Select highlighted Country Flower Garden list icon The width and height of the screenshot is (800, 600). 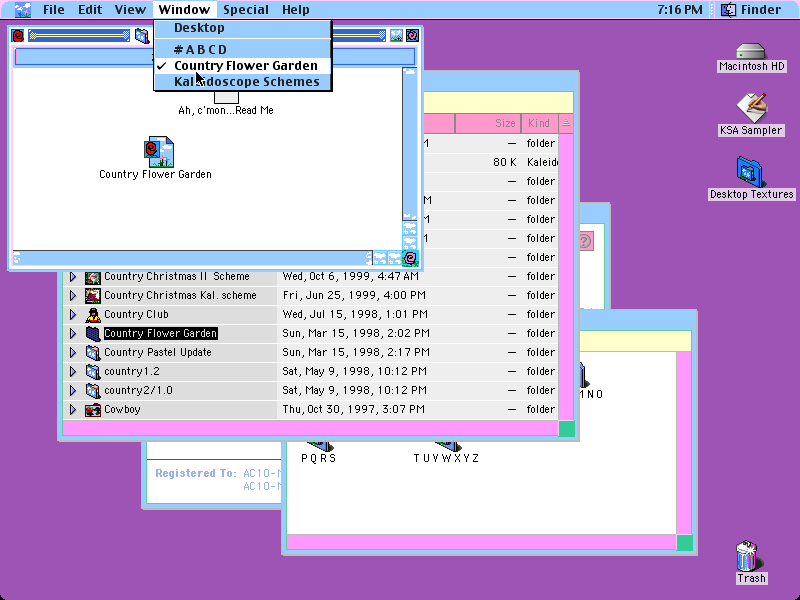tap(93, 334)
